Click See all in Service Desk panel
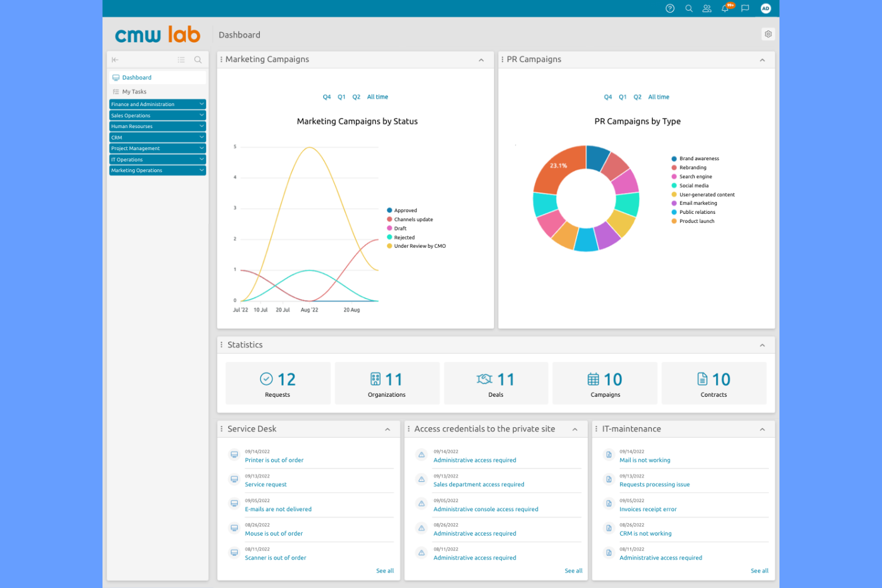Image resolution: width=882 pixels, height=588 pixels. [385, 570]
